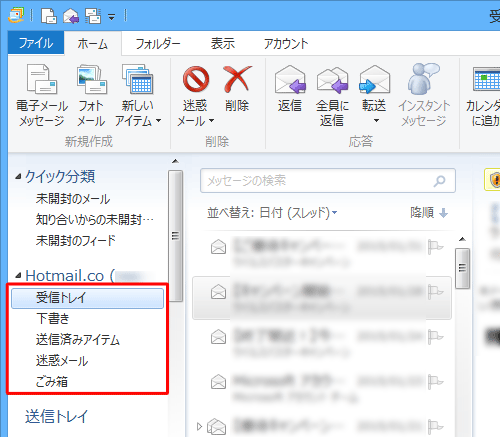Select 知り合いからの未開封 quick view
Viewport: 500px width, 437px height.
[x=95, y=220]
